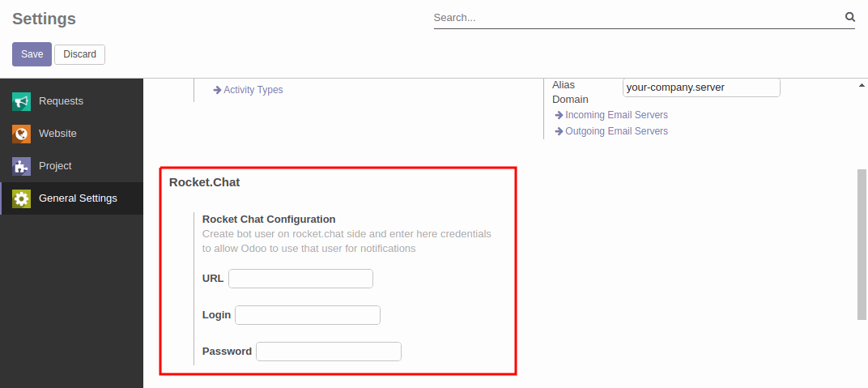Open Incoming Email Servers link
Screen dimensions: 868x388
[x=611, y=115]
